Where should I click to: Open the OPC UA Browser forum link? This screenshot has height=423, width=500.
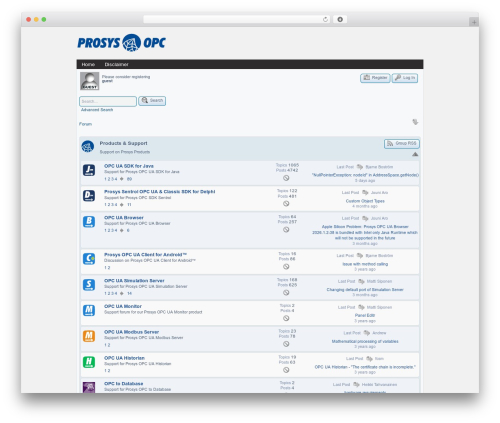click(x=124, y=218)
